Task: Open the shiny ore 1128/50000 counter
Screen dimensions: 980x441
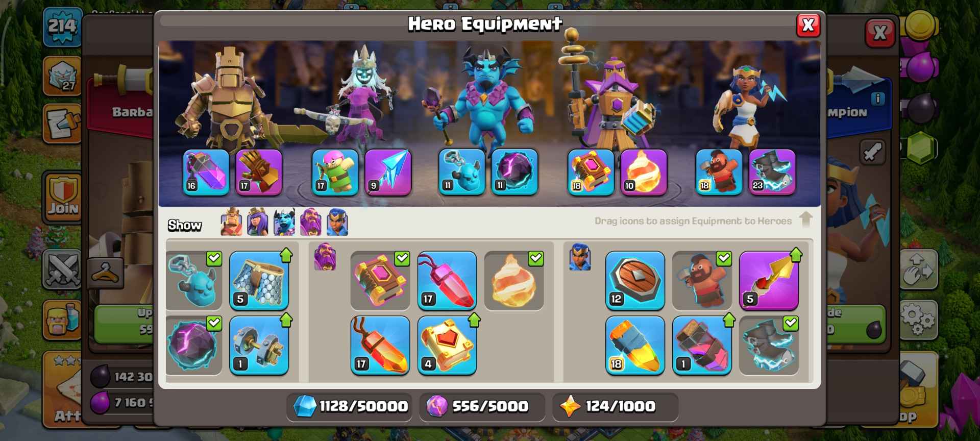Action: 350,406
